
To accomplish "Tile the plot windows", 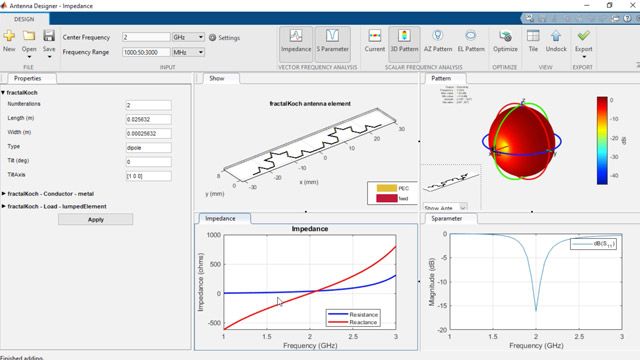I will (533, 41).
